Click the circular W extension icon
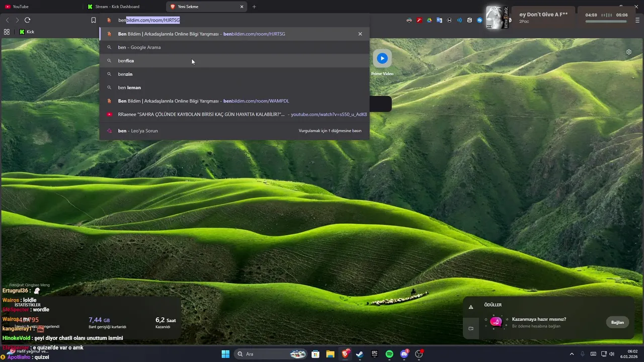This screenshot has height=362, width=644. [449, 20]
